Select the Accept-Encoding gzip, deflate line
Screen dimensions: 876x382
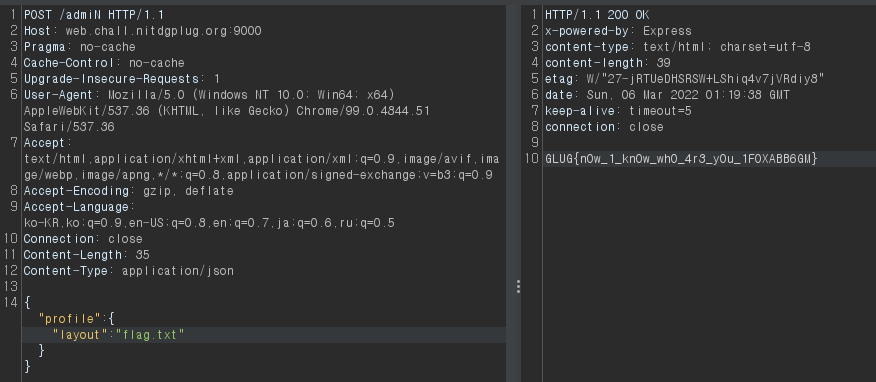(x=128, y=191)
